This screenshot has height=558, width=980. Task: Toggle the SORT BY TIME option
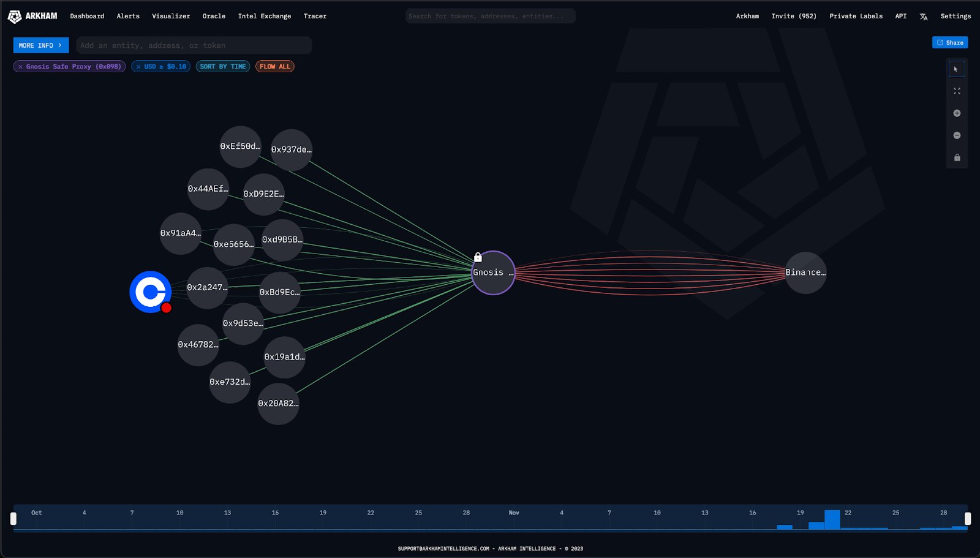[223, 67]
